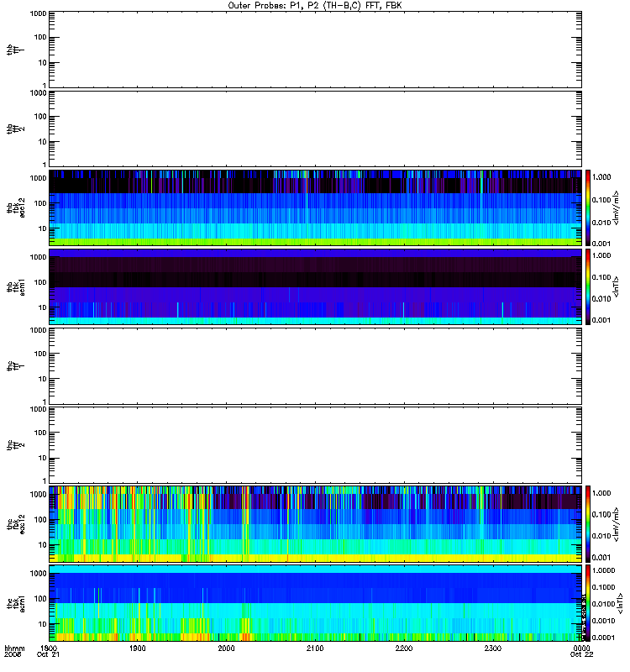Click the 0.0001 value on thc scm1 color bar
Screen dimensions: 630x672
point(603,638)
